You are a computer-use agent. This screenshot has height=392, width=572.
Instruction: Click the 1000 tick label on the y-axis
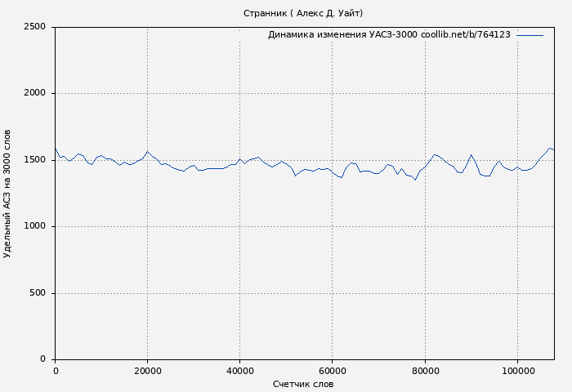tap(34, 226)
